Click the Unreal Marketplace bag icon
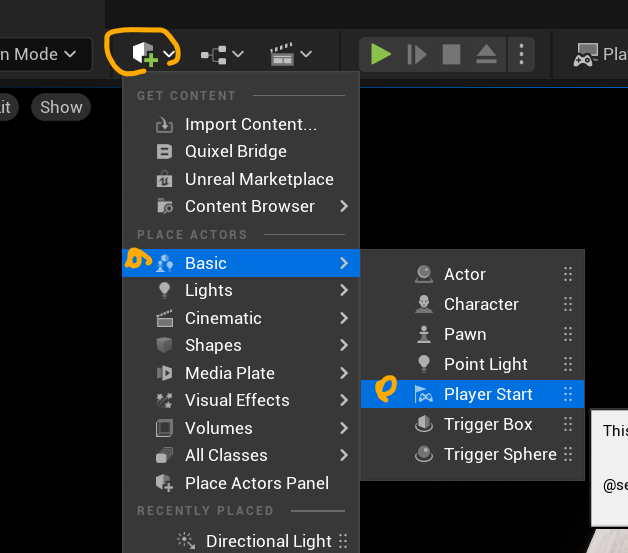Image resolution: width=628 pixels, height=553 pixels. pyautogui.click(x=164, y=179)
